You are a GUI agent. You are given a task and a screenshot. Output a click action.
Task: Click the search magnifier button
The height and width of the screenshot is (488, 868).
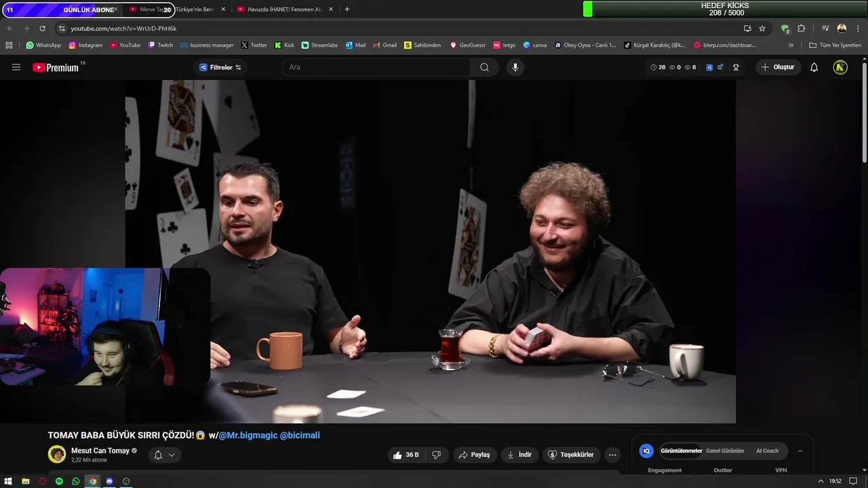pyautogui.click(x=484, y=67)
